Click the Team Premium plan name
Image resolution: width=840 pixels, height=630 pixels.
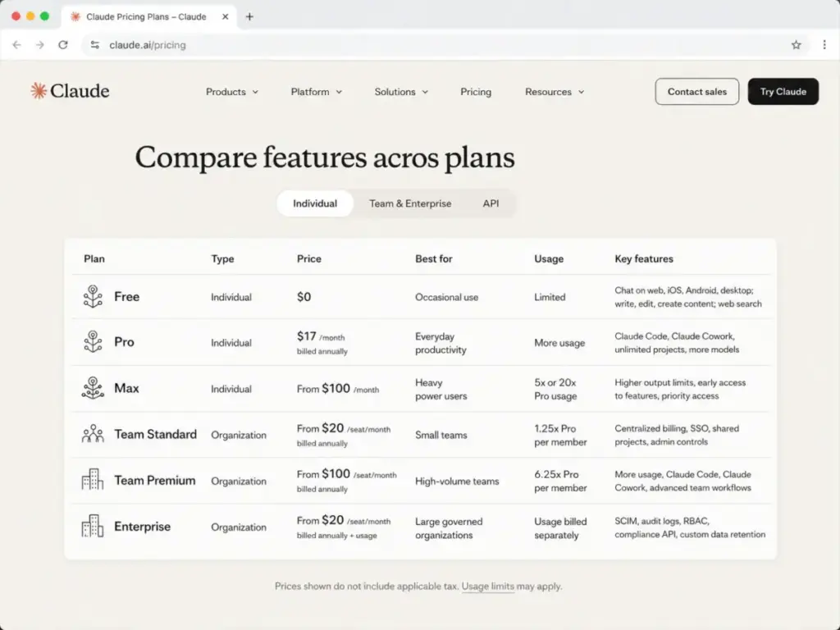coord(155,480)
